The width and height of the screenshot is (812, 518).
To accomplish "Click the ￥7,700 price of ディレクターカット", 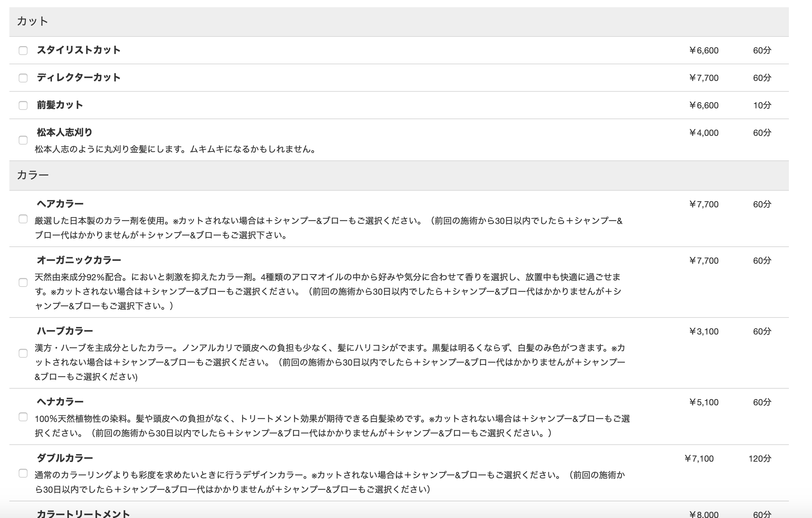I will [x=704, y=78].
